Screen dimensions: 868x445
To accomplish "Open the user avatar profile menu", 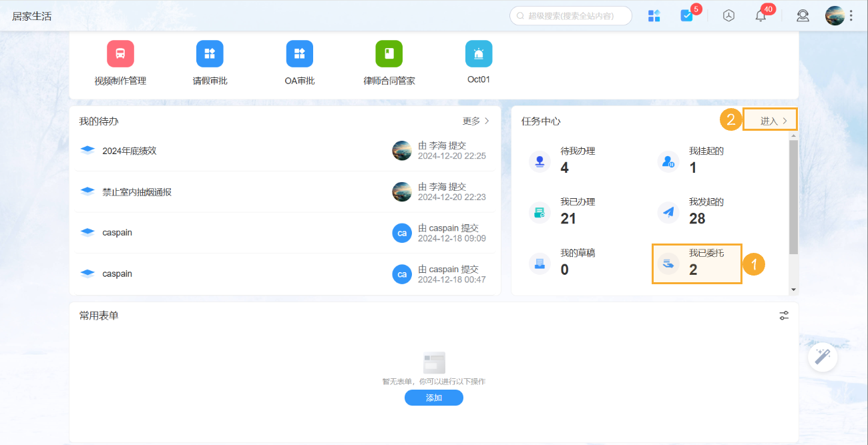I will [x=835, y=16].
